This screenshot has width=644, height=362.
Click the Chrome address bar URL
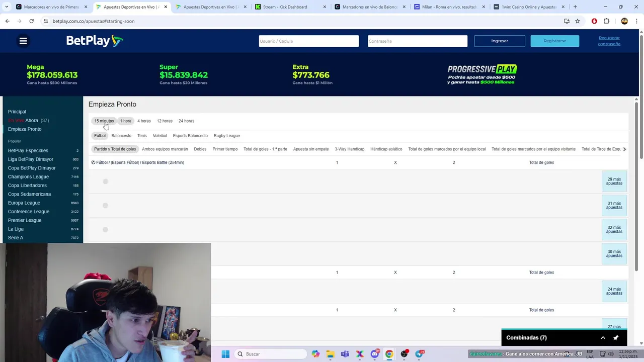pos(94,21)
